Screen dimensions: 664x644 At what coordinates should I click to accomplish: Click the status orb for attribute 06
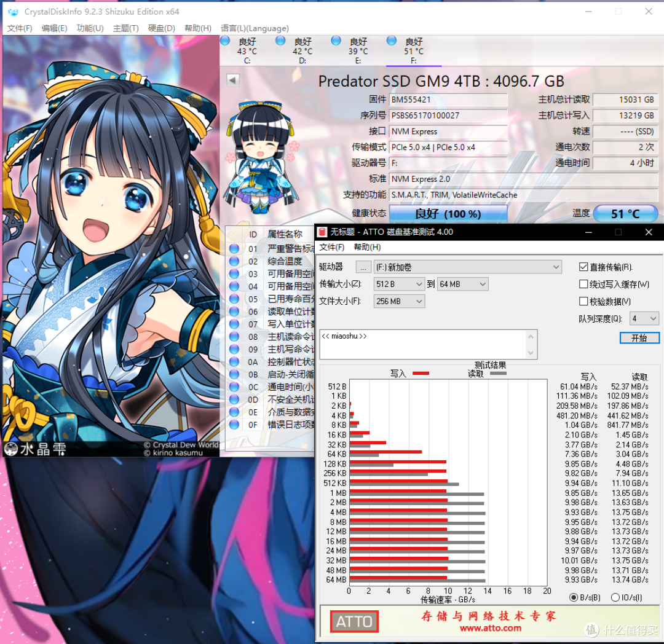coord(234,312)
